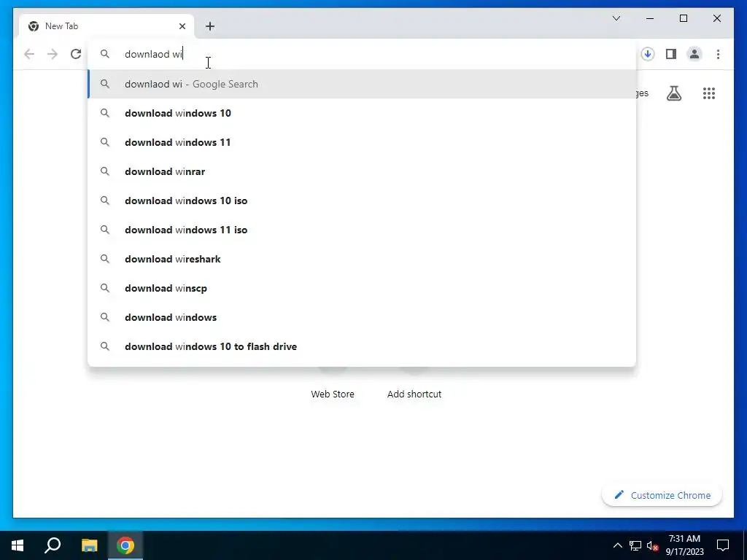Image resolution: width=747 pixels, height=560 pixels.
Task: Click magnifier icon beside 'download wireshark'
Action: (x=105, y=259)
